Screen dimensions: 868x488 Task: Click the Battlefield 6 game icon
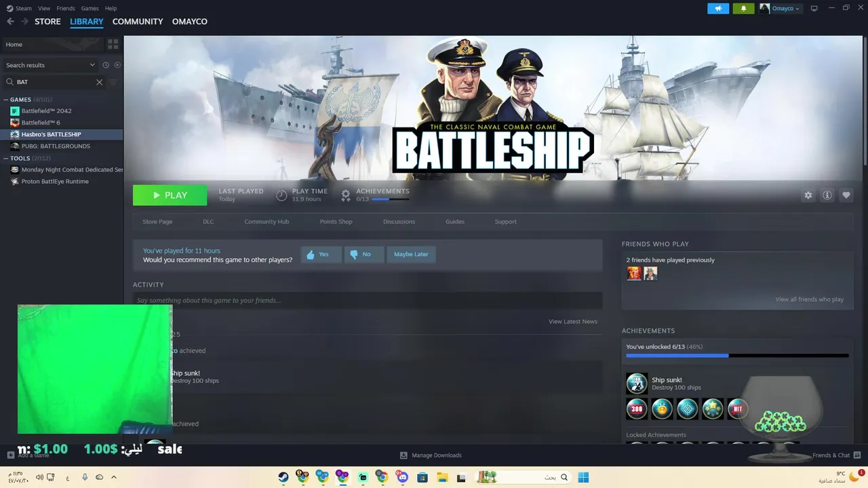pyautogui.click(x=15, y=123)
